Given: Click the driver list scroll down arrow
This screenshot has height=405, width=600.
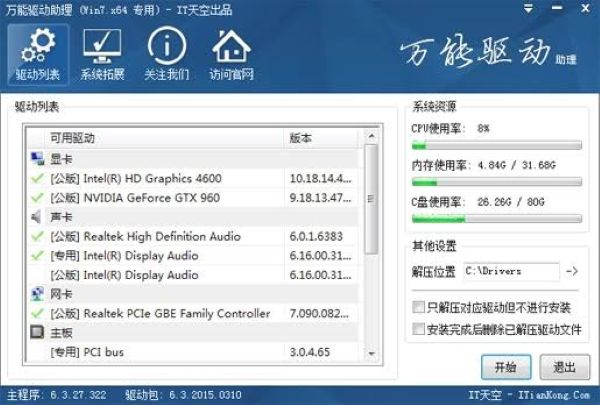Looking at the screenshot, I should click(x=371, y=354).
